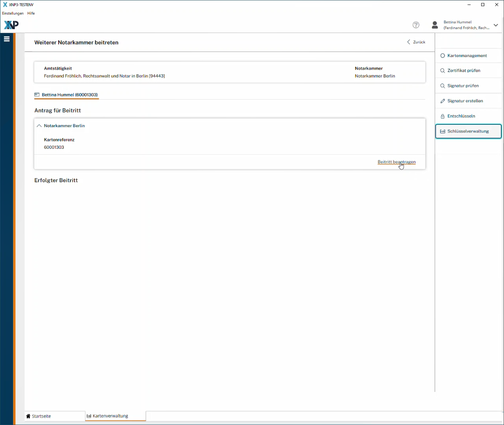Switch to the Startseite tab

point(55,416)
